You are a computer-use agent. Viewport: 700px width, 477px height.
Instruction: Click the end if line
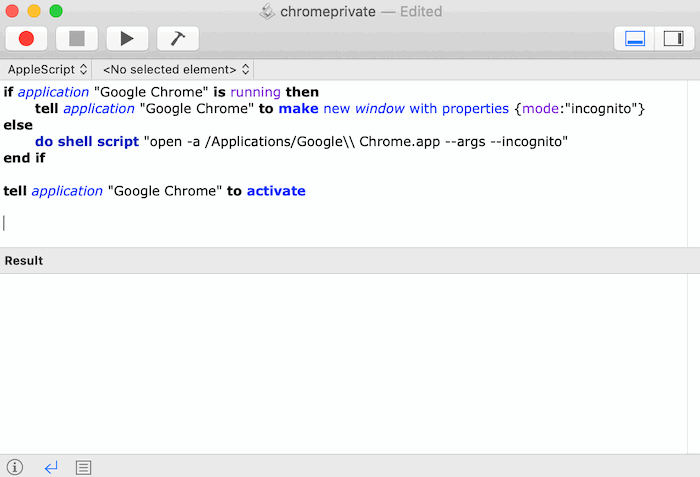(x=25, y=158)
